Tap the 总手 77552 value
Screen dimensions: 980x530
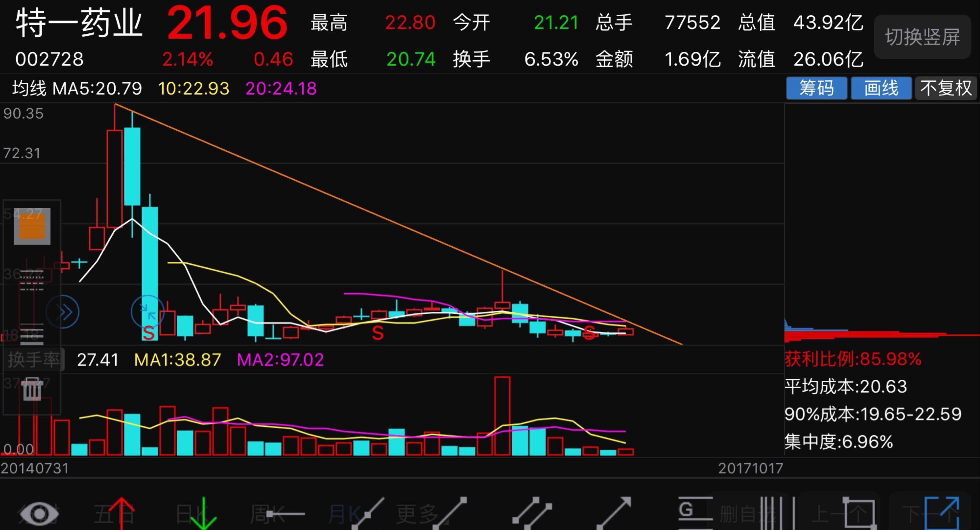pos(692,23)
